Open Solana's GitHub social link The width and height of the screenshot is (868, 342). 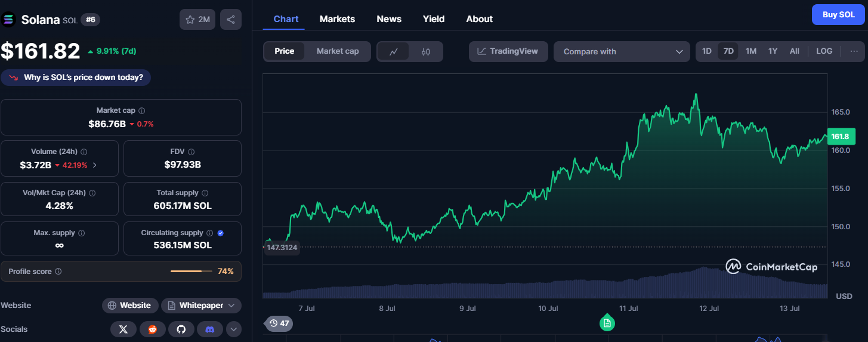pyautogui.click(x=181, y=329)
